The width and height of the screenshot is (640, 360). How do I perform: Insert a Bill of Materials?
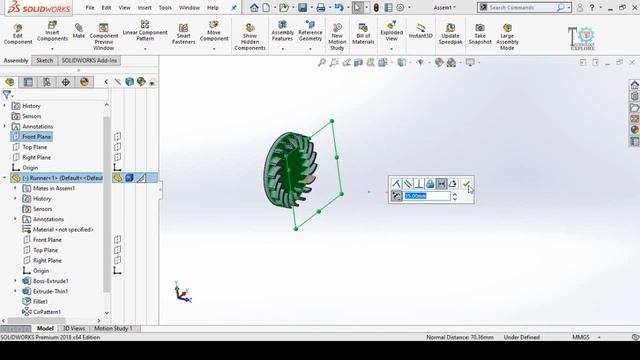[363, 33]
